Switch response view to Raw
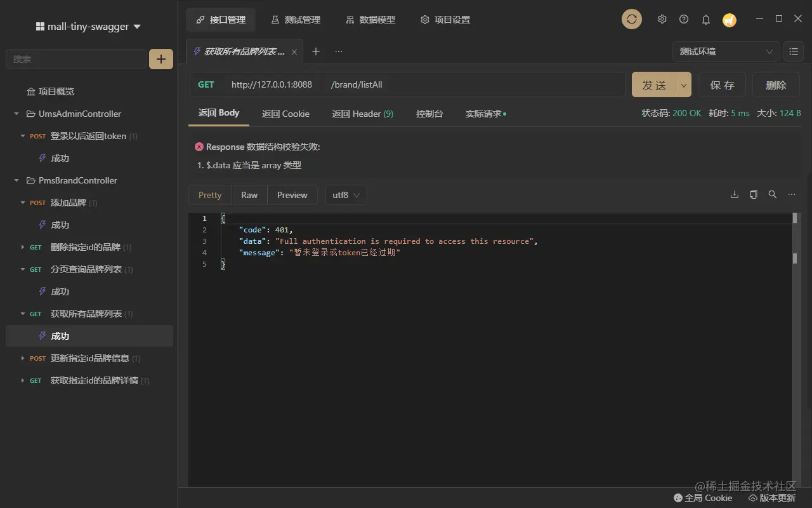812x508 pixels. (249, 195)
